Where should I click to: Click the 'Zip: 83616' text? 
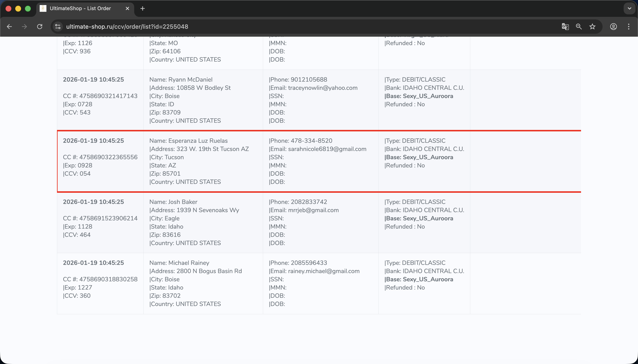point(165,235)
